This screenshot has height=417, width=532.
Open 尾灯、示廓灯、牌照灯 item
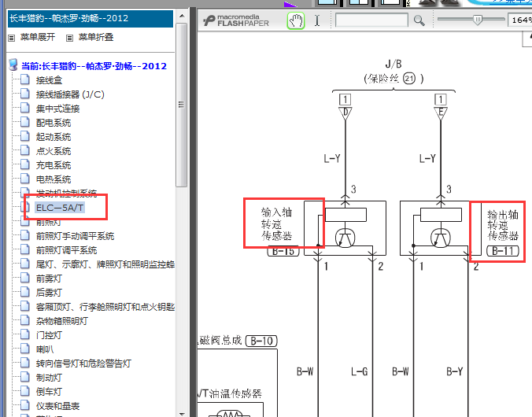pyautogui.click(x=105, y=264)
